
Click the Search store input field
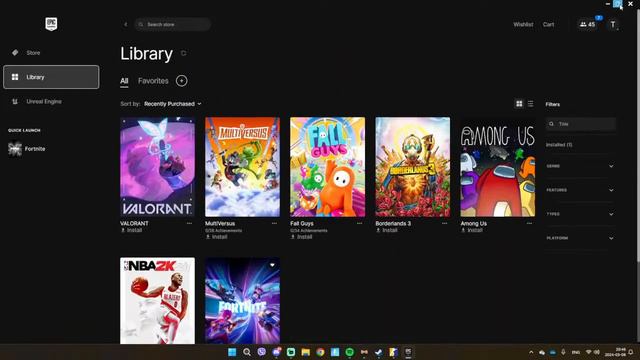[173, 24]
